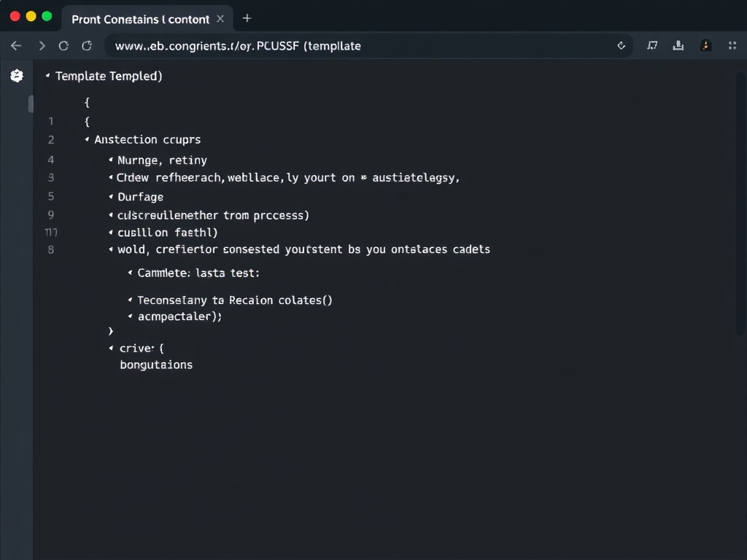747x560 pixels.
Task: Toggle the fold arrow on the Nurnge line
Action: pyautogui.click(x=109, y=160)
